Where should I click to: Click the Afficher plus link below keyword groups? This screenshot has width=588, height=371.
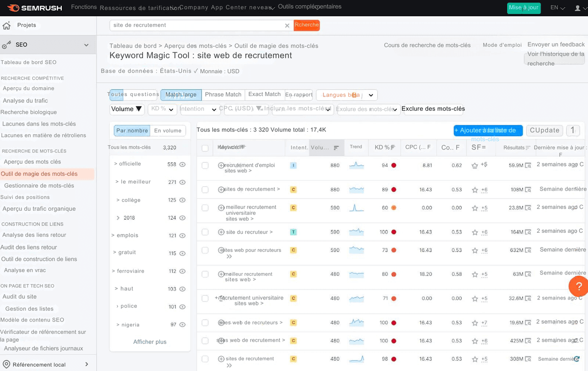149,342
